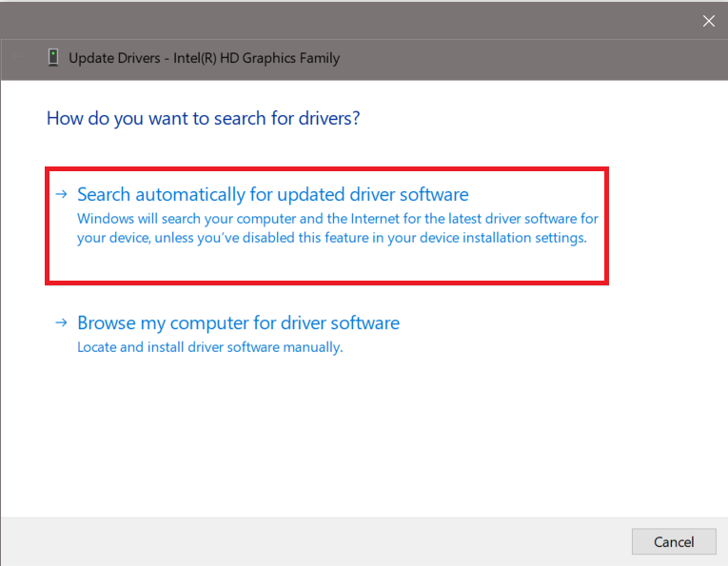728x566 pixels.
Task: Click the arrow icon beside Browse my computer
Action: [61, 323]
